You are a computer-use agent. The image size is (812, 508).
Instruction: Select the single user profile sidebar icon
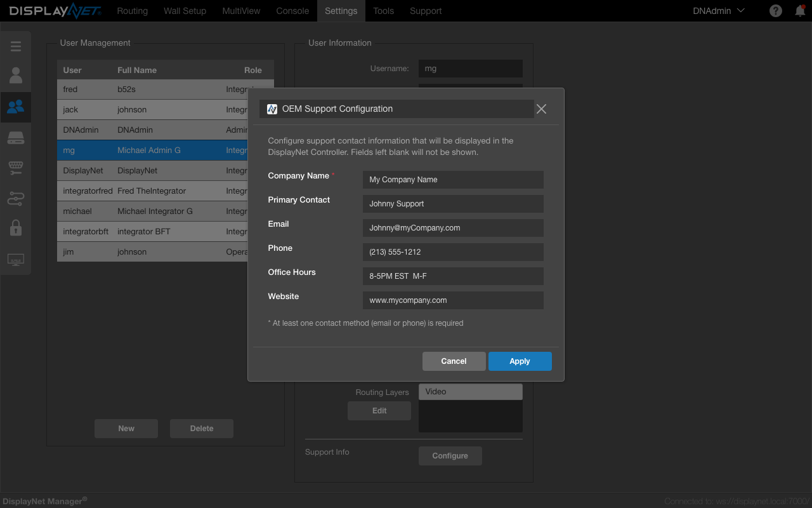coord(16,76)
